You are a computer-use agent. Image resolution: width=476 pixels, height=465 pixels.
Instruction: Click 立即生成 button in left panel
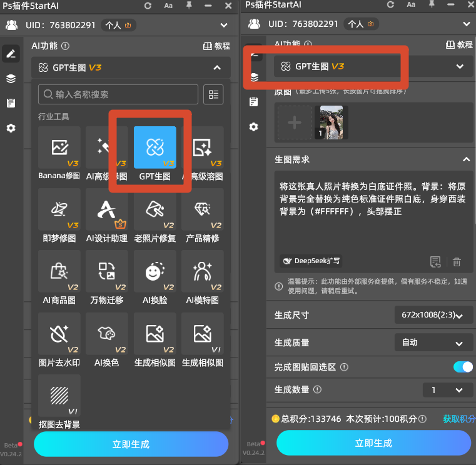coord(131,444)
